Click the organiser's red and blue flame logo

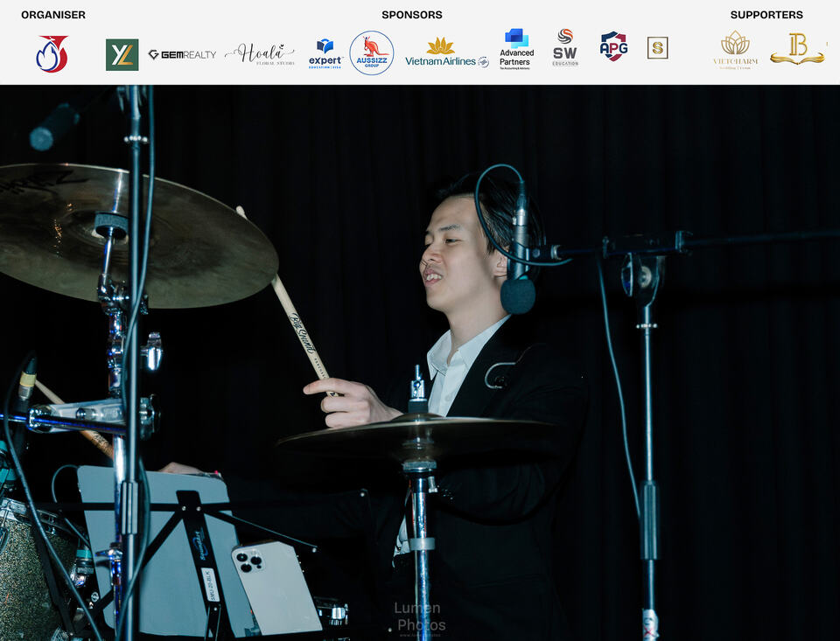52,53
